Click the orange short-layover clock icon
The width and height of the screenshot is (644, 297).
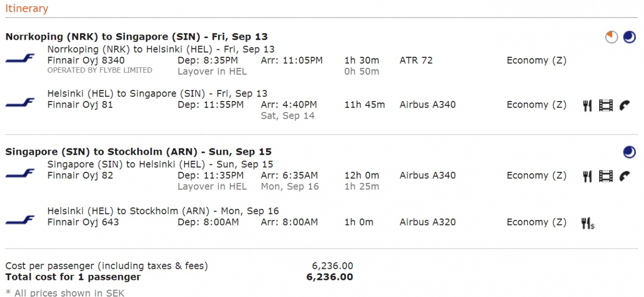click(611, 37)
